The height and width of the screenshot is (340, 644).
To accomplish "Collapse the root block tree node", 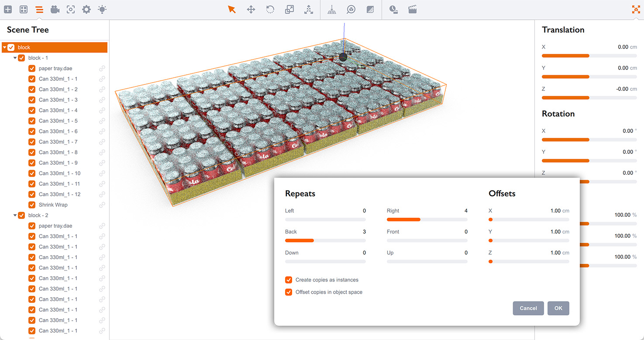I will point(4,47).
